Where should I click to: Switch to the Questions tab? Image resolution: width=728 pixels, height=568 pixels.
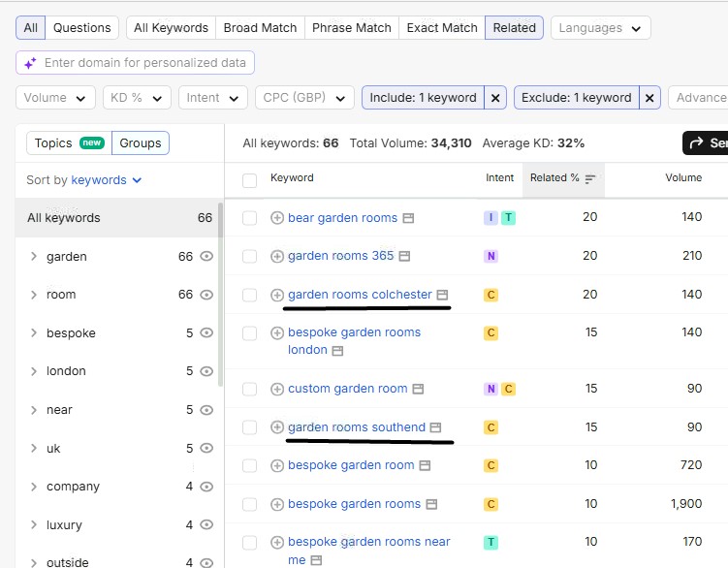(82, 28)
